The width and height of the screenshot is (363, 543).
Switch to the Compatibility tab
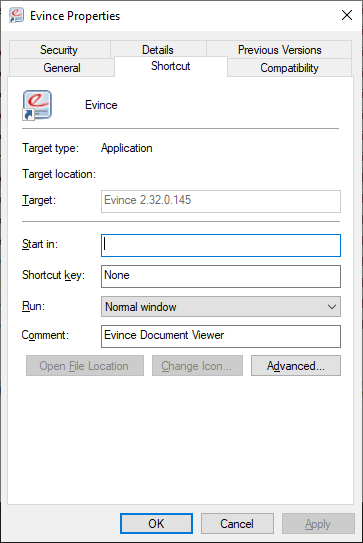coord(289,68)
